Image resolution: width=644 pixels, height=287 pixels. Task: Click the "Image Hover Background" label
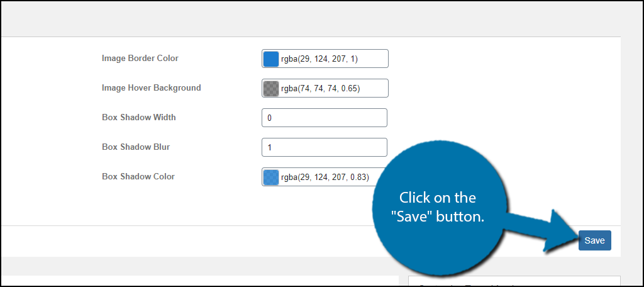pos(151,87)
